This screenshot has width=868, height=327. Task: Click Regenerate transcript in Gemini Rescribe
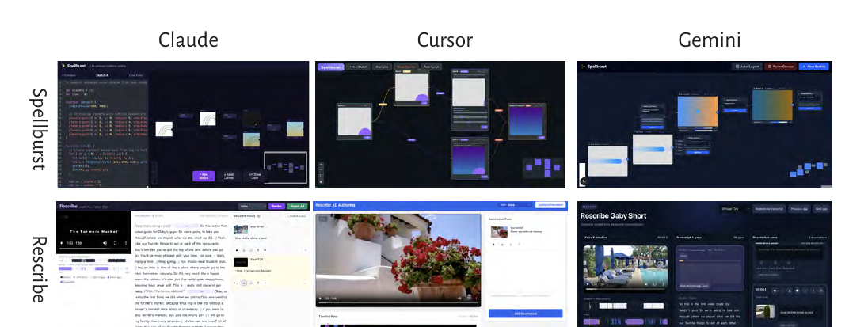coord(769,209)
